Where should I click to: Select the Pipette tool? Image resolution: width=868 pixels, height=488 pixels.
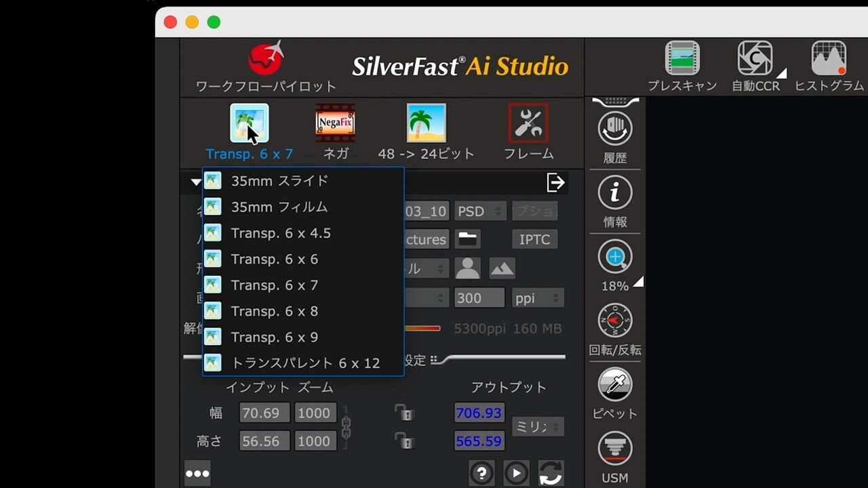[x=615, y=384]
